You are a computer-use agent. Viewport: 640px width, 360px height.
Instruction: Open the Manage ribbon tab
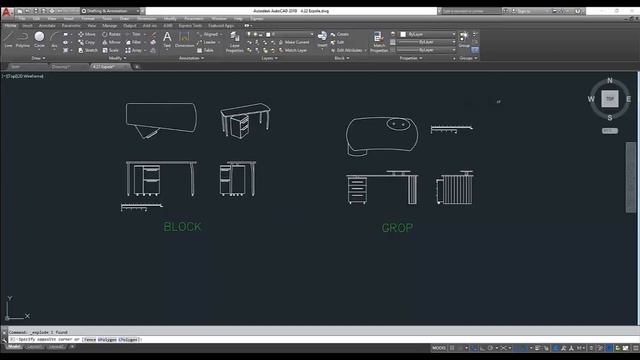point(109,25)
